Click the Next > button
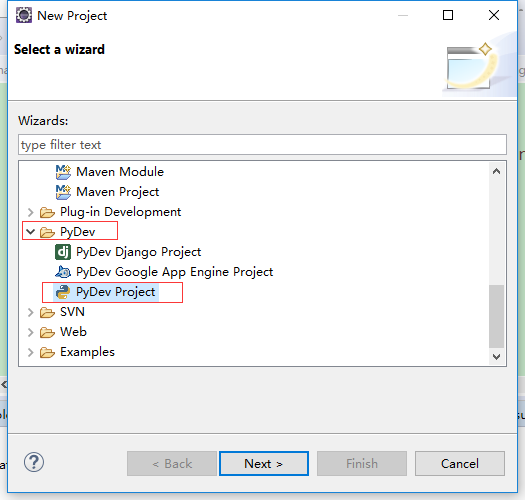 pyautogui.click(x=264, y=463)
